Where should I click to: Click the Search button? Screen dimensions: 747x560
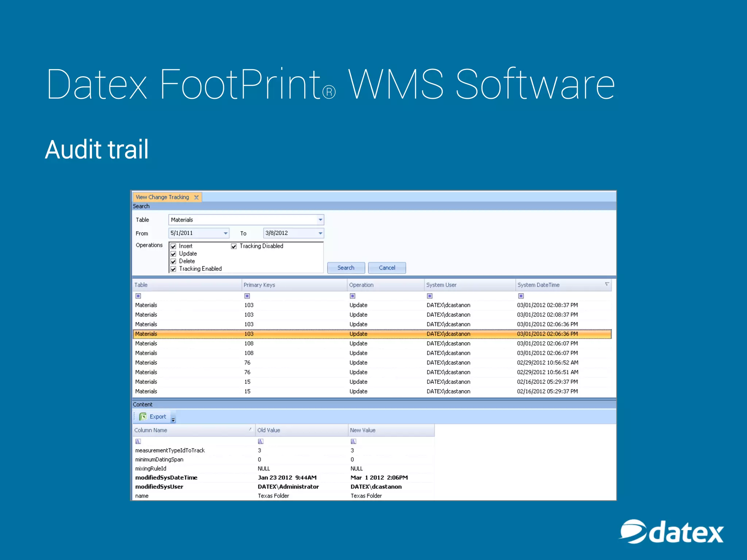point(346,268)
